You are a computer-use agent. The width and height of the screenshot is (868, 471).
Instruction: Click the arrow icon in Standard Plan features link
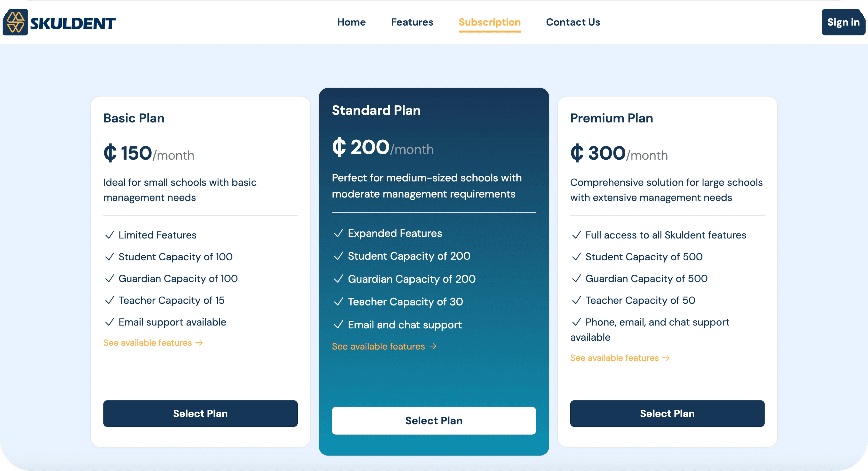(x=433, y=346)
